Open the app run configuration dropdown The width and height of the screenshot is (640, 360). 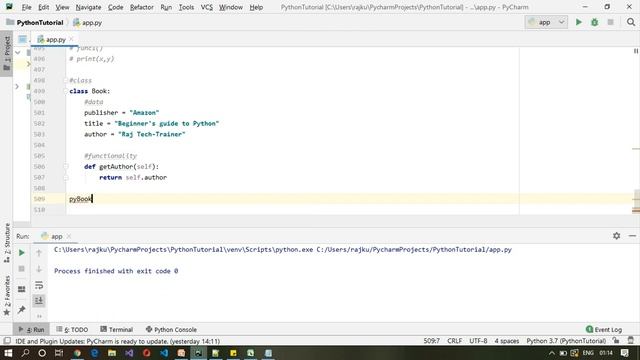[546, 22]
